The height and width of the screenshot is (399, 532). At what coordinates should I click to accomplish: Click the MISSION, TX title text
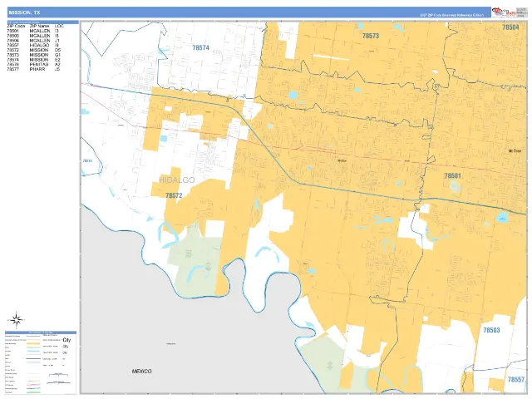[x=24, y=12]
